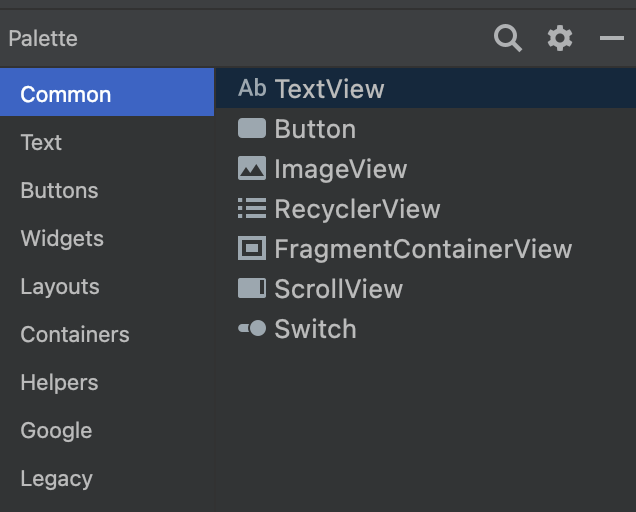Image resolution: width=636 pixels, height=512 pixels.
Task: Open the Palette search icon
Action: click(507, 38)
